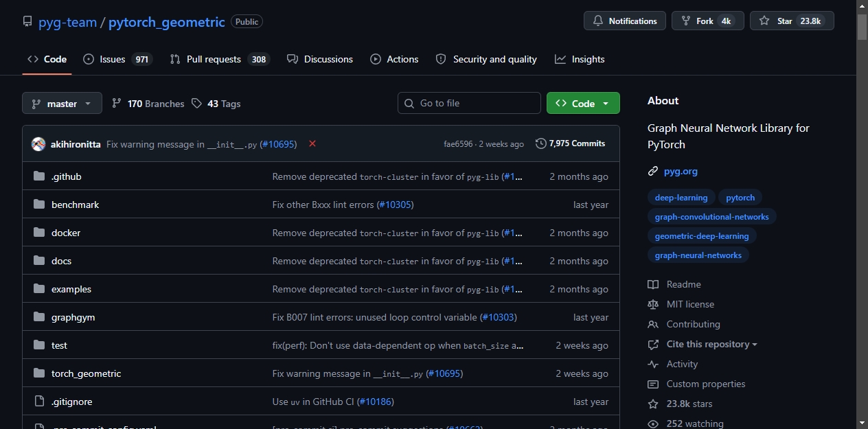
Task: Open the Actions tab
Action: pos(394,59)
